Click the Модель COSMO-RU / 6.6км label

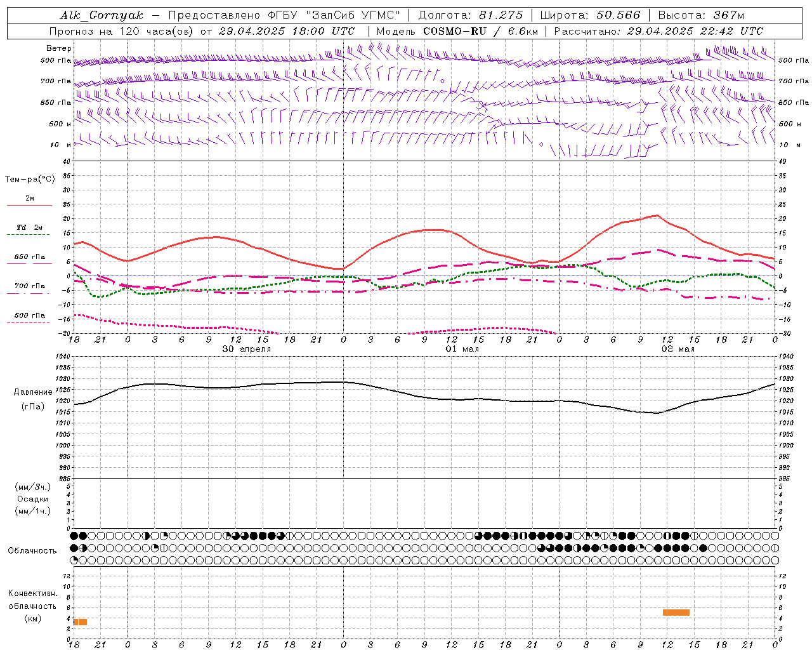pos(457,31)
